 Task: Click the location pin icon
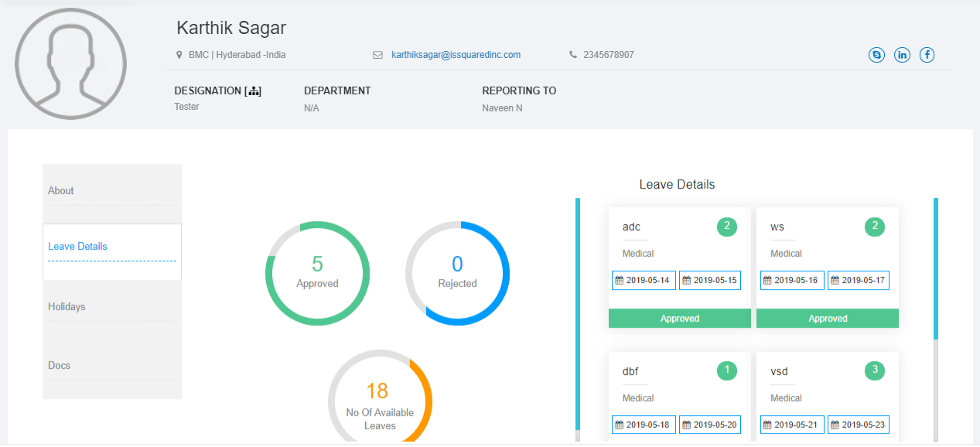[179, 55]
